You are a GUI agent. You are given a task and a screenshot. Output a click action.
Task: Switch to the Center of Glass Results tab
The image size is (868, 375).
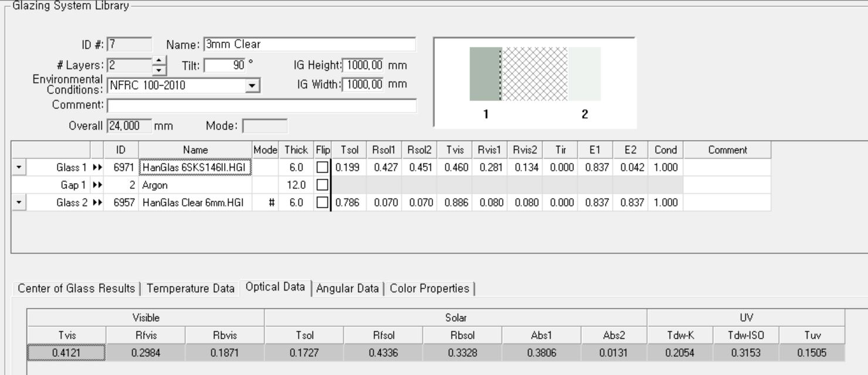[76, 288]
